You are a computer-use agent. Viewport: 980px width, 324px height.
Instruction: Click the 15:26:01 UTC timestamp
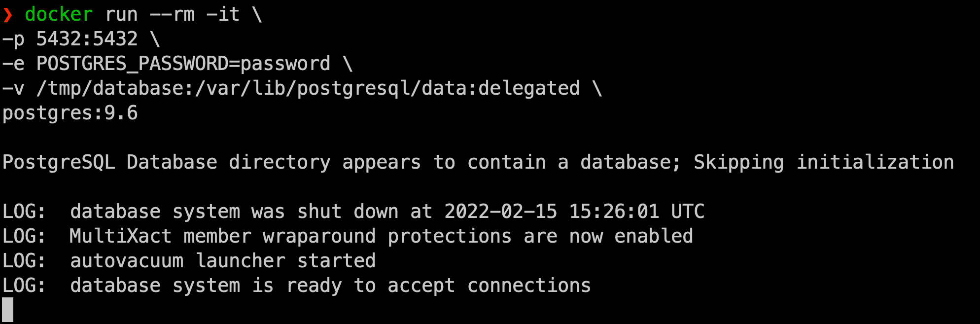point(636,212)
